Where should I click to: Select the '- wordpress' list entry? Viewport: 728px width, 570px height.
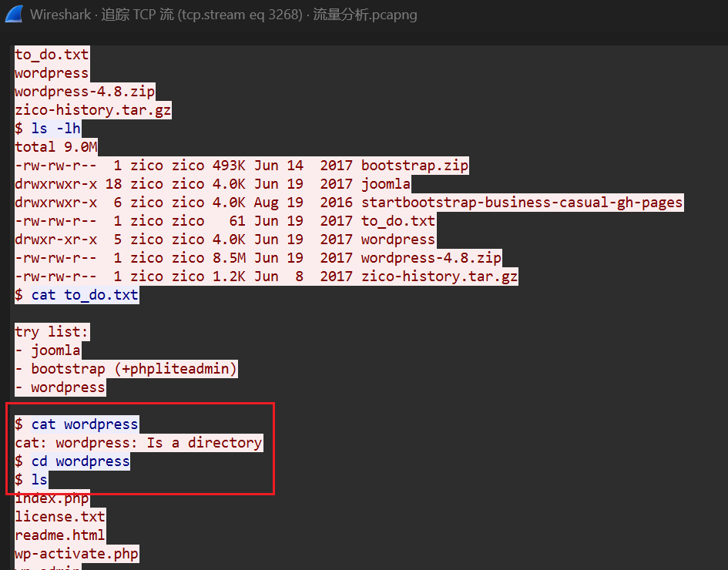pos(60,387)
